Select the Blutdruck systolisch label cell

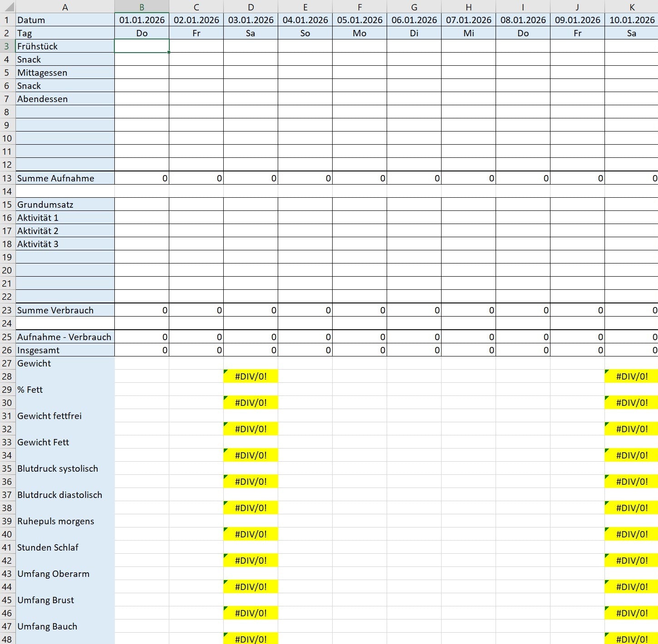[x=65, y=468]
